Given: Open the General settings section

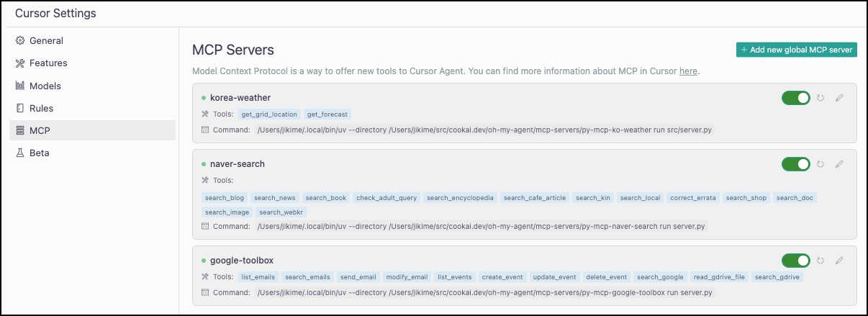Looking at the screenshot, I should tap(92, 41).
